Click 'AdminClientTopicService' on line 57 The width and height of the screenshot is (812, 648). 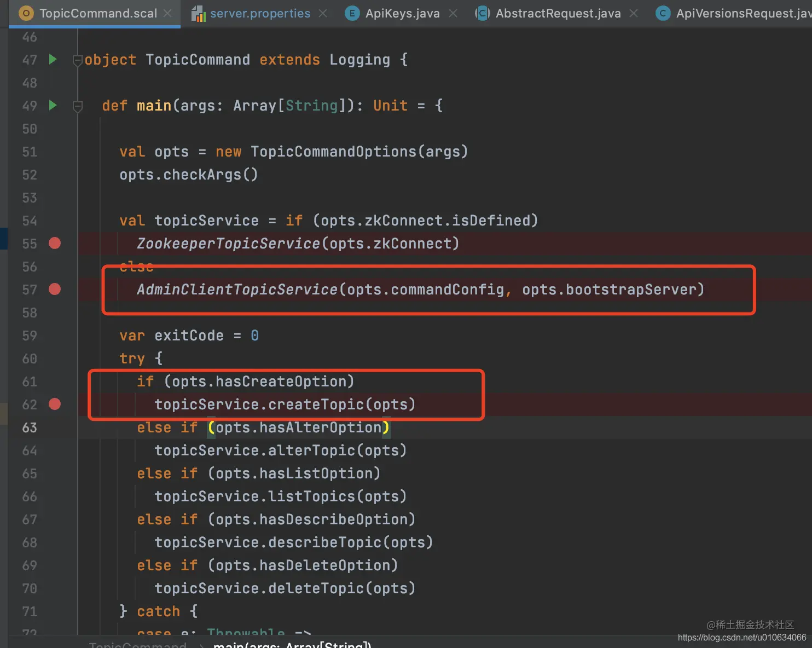(x=237, y=290)
